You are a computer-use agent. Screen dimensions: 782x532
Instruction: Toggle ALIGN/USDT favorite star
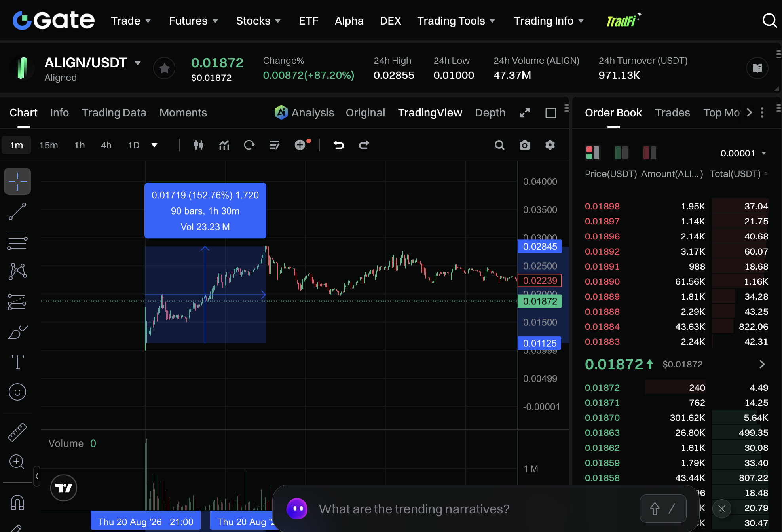[x=165, y=68]
